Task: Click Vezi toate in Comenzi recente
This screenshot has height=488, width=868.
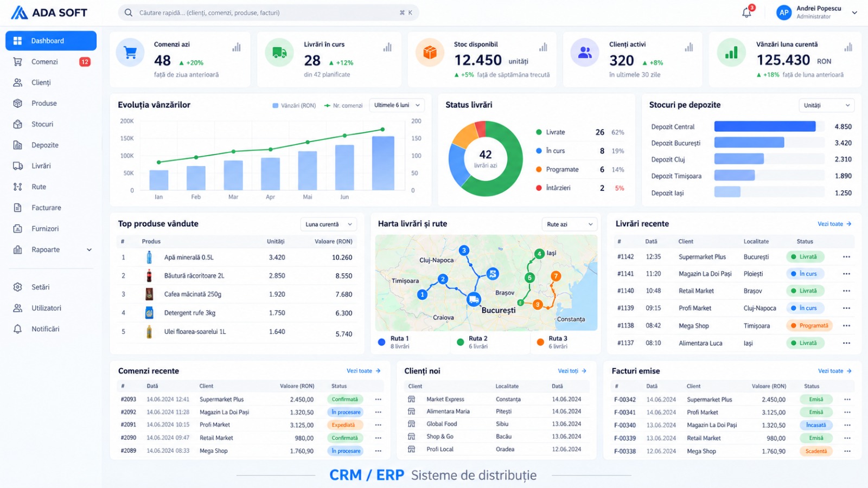Action: coord(363,371)
